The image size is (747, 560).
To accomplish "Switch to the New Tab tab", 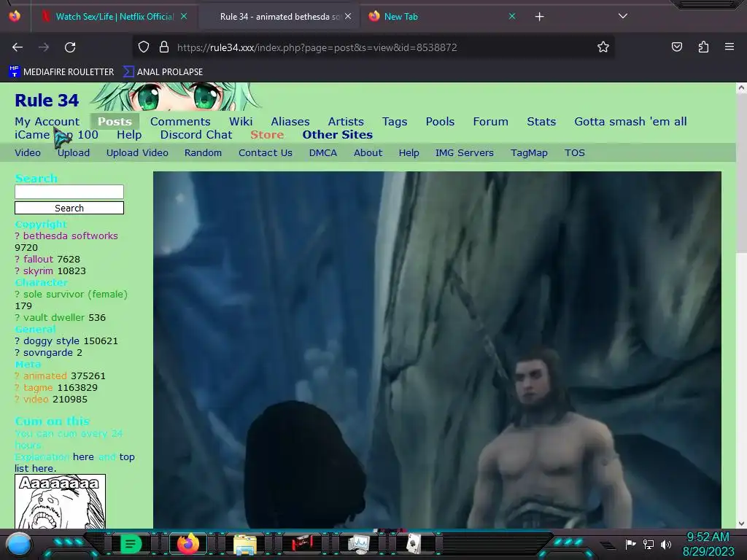I will 441,17.
